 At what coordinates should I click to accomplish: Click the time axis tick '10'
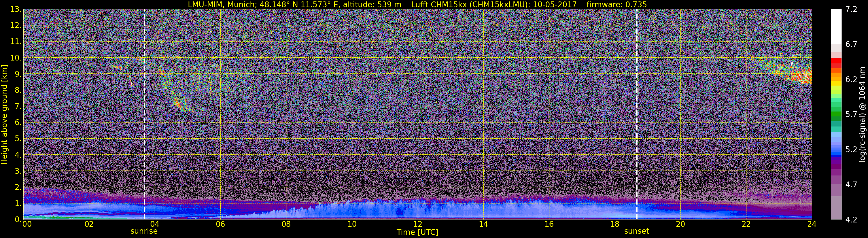tap(352, 224)
